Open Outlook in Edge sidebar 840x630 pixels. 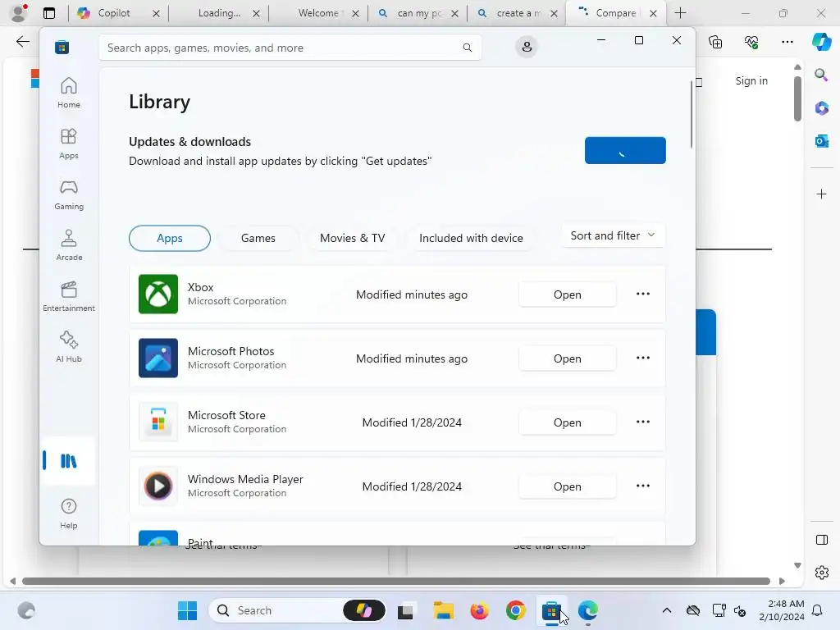point(821,141)
